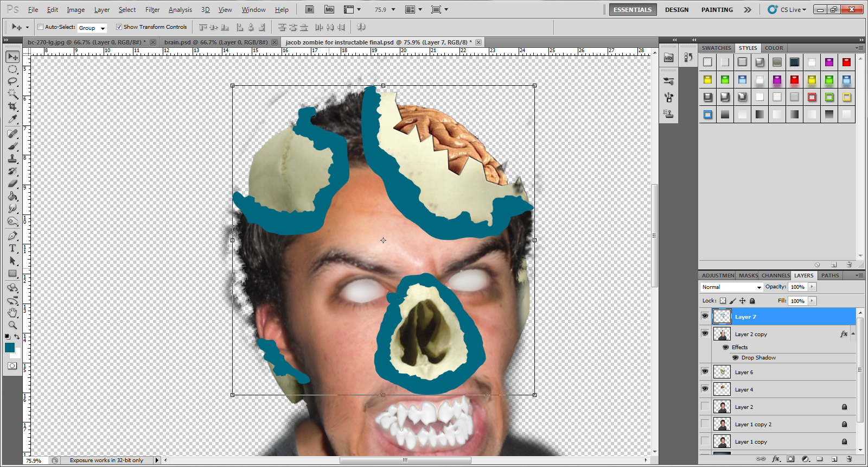Open the Filter menu
The height and width of the screenshot is (467, 868).
pos(152,10)
